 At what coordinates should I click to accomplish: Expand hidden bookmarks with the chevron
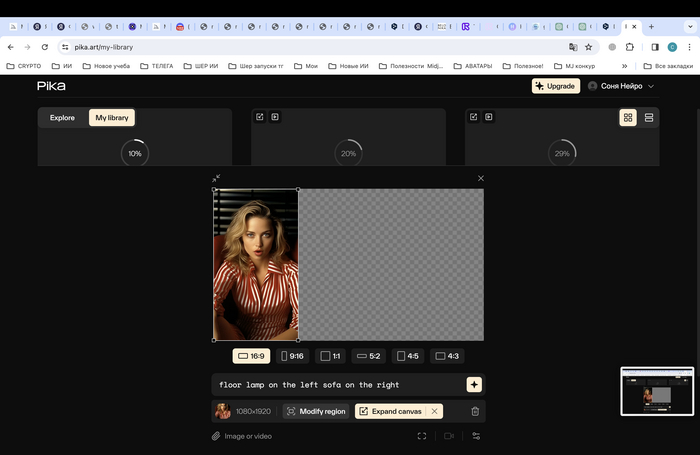625,66
